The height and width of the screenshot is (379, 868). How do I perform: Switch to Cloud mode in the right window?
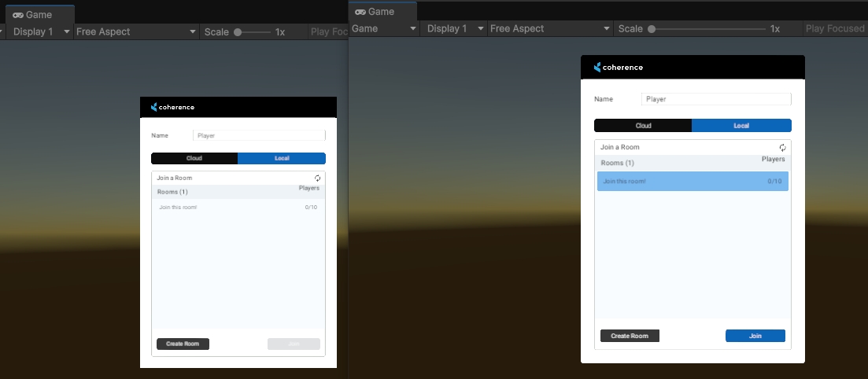coord(643,126)
